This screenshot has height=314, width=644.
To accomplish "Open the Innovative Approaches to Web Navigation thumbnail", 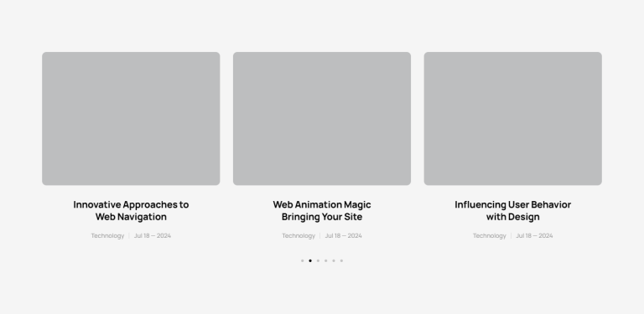I will pyautogui.click(x=131, y=118).
